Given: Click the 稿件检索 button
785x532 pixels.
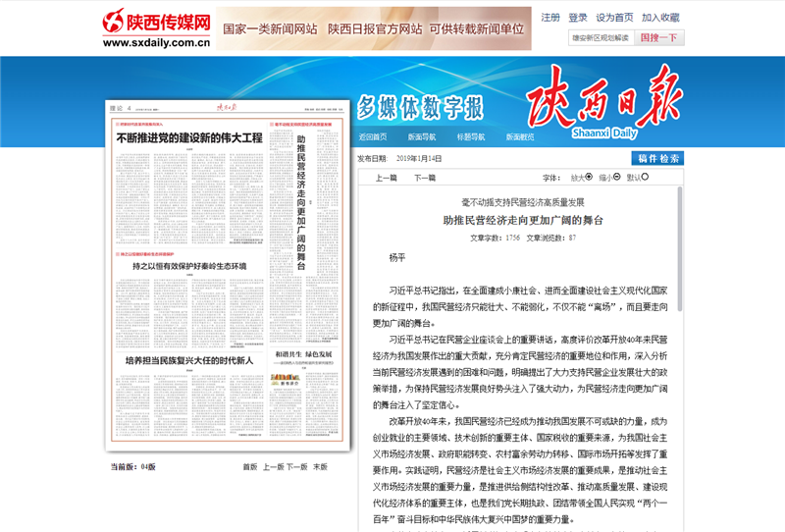Looking at the screenshot, I should (x=657, y=158).
